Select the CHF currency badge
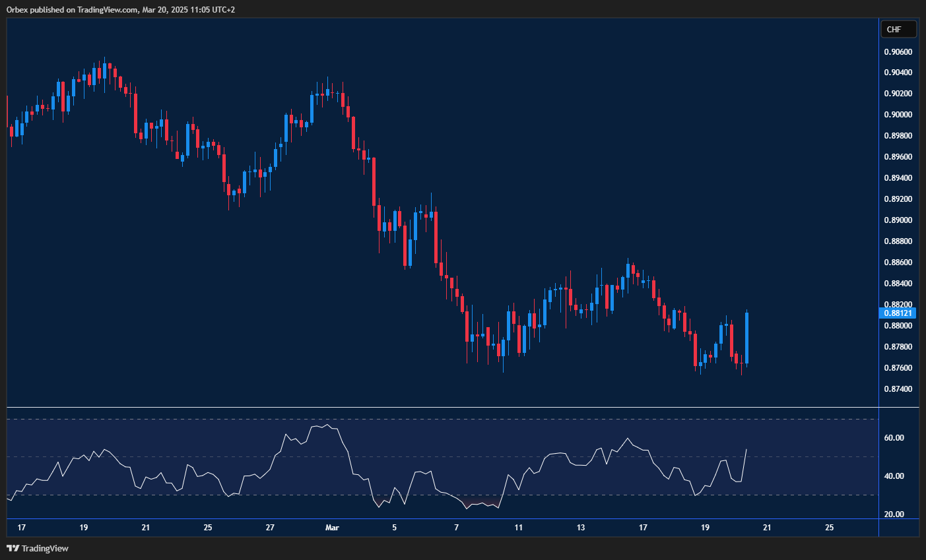This screenshot has width=926, height=560. tap(898, 28)
